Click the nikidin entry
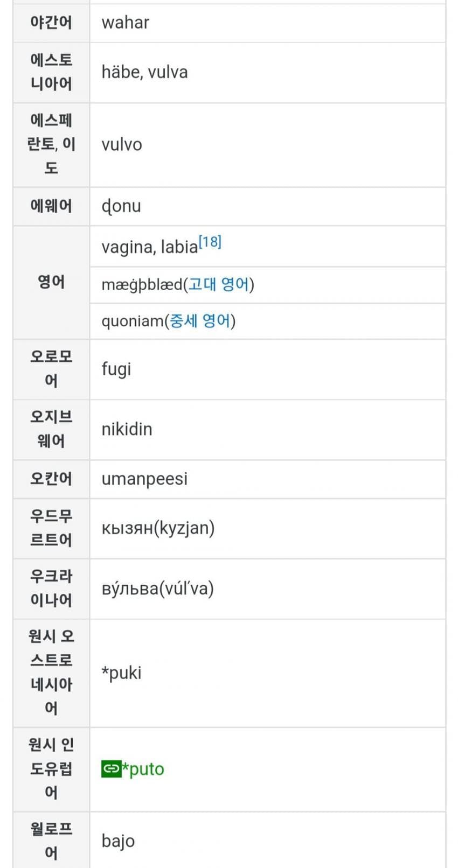This screenshot has width=458, height=868. [127, 429]
